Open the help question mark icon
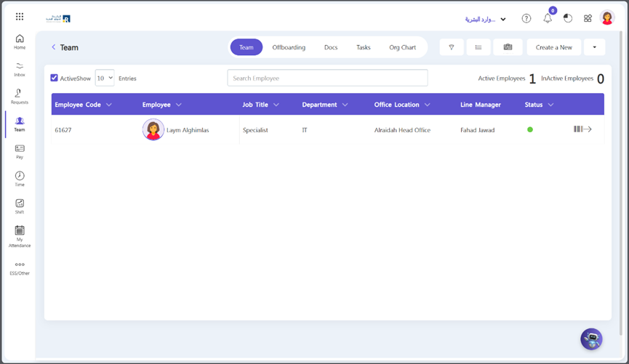Screen dimensions: 629x364 click(x=526, y=19)
